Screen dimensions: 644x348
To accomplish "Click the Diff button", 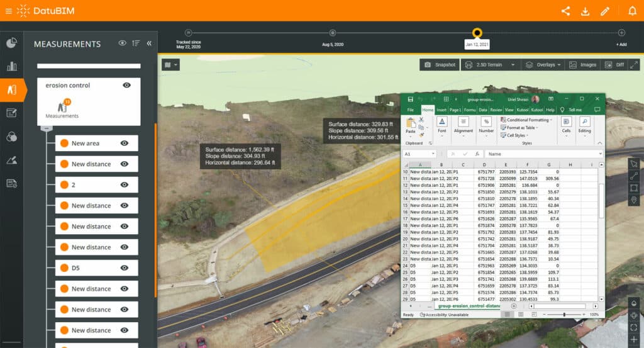I will 615,65.
